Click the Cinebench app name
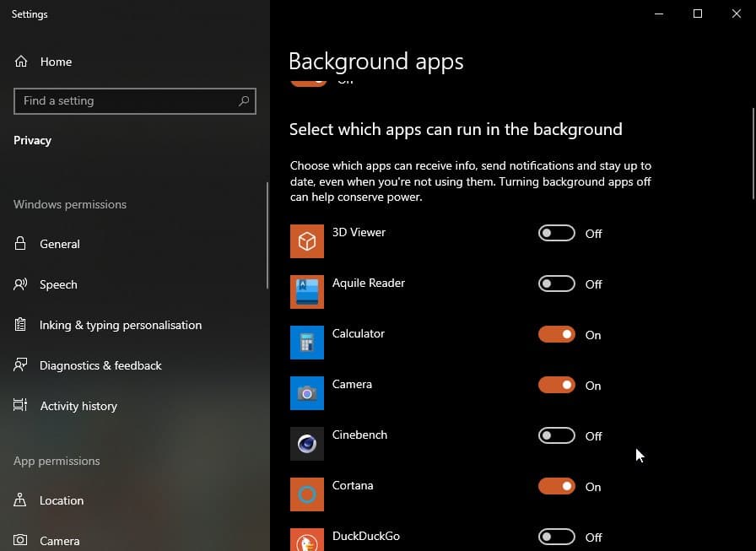Image resolution: width=756 pixels, height=551 pixels. [x=359, y=435]
